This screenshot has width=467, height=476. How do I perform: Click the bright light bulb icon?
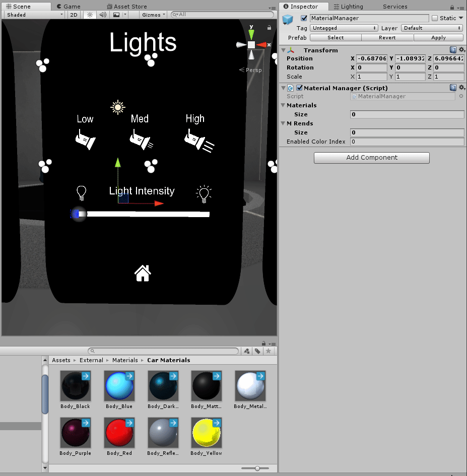204,194
